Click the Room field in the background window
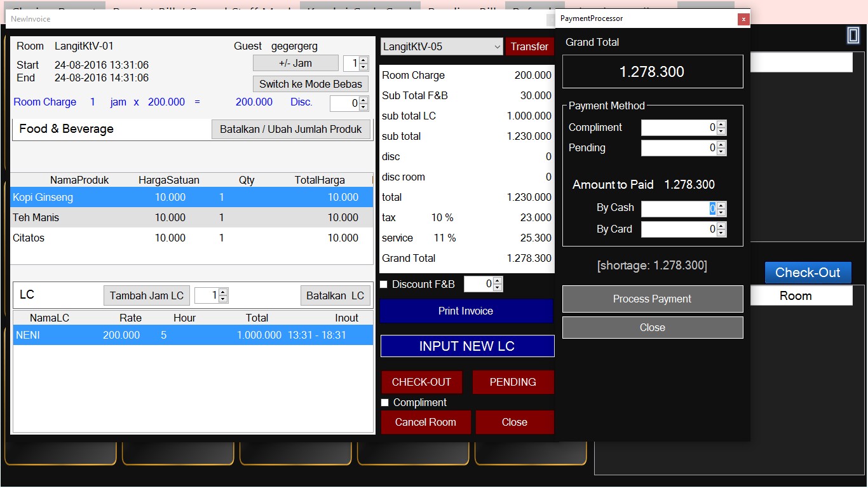This screenshot has height=488, width=868. click(801, 296)
